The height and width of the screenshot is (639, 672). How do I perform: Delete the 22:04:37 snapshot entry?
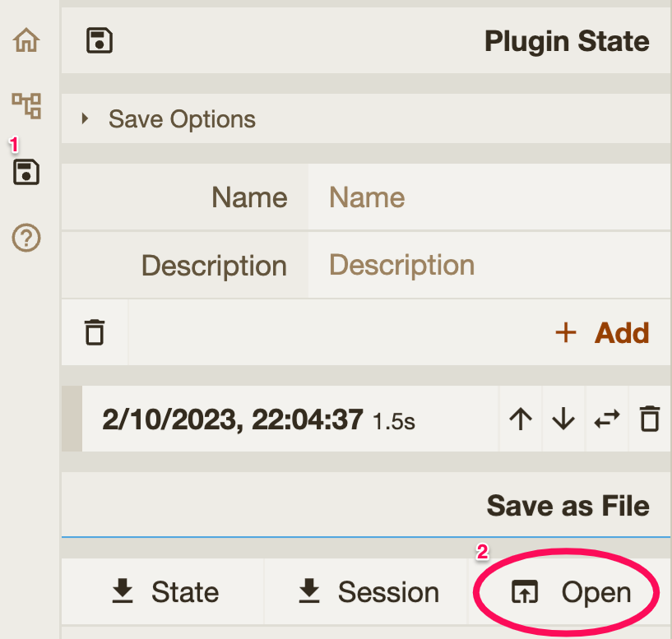650,419
